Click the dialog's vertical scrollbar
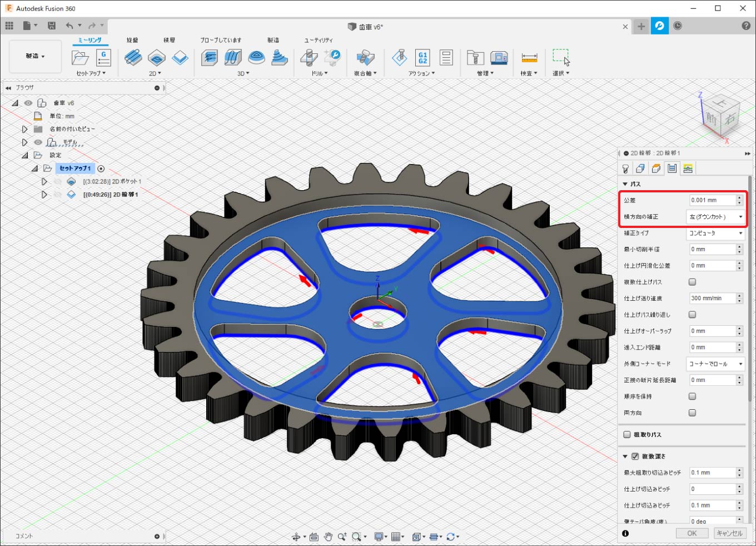 coord(750,289)
